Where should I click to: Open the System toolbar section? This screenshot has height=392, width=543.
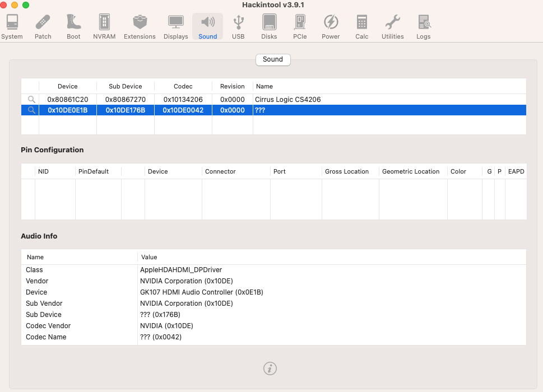[x=12, y=27]
